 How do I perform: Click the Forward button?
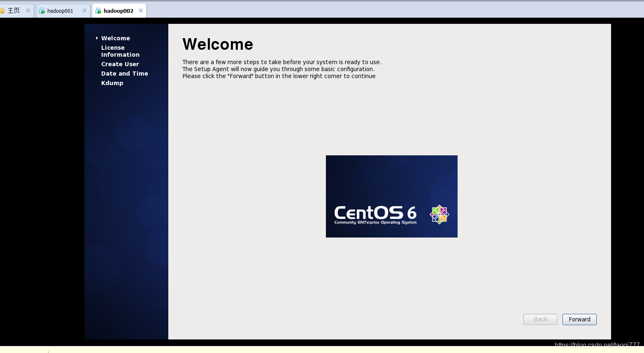click(579, 319)
